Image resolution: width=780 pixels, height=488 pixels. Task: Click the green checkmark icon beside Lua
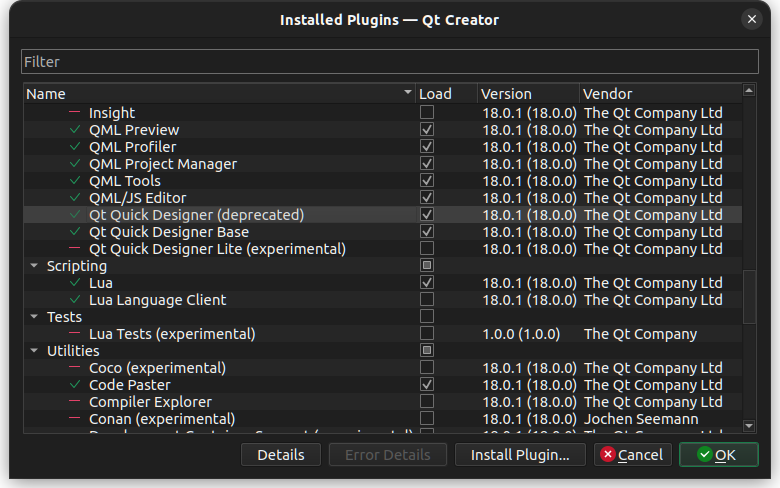tap(75, 283)
